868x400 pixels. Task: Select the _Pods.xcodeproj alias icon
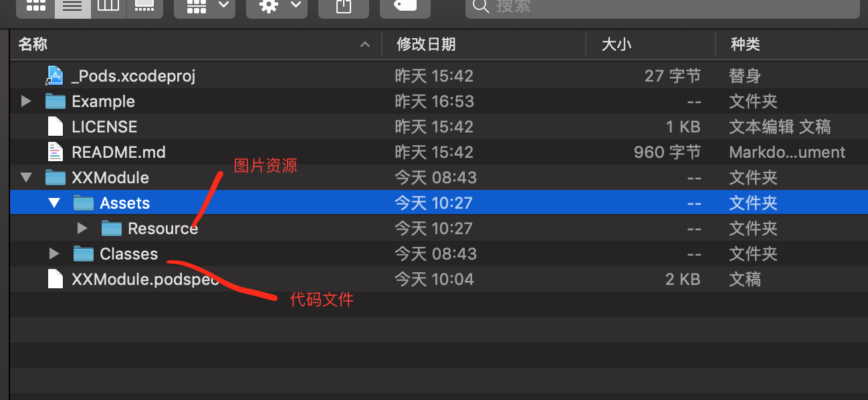(x=55, y=76)
